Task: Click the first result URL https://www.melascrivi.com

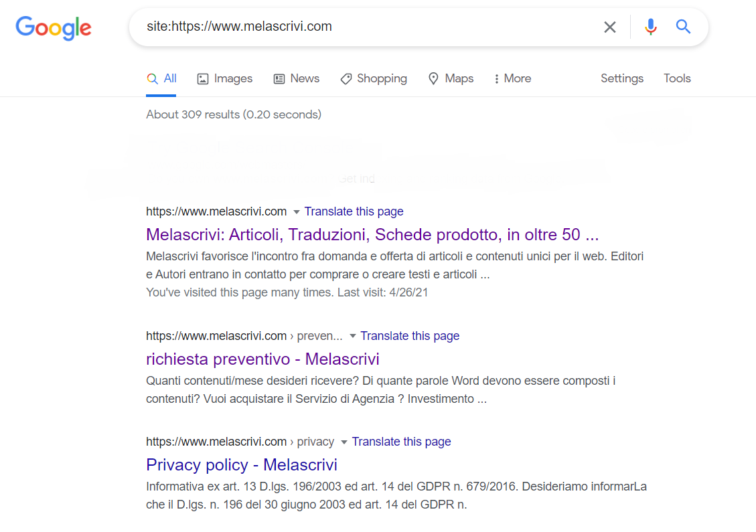Action: (x=216, y=211)
